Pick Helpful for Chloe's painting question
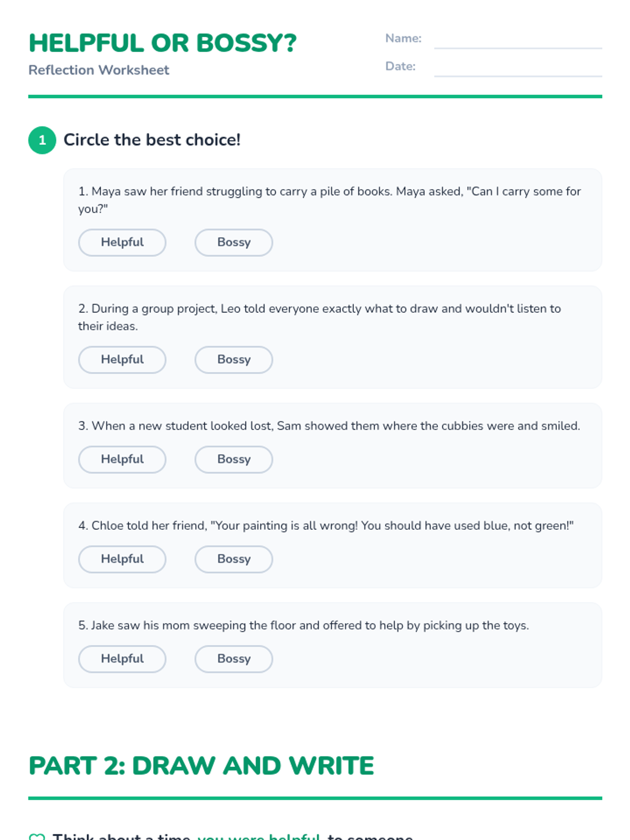 (122, 559)
